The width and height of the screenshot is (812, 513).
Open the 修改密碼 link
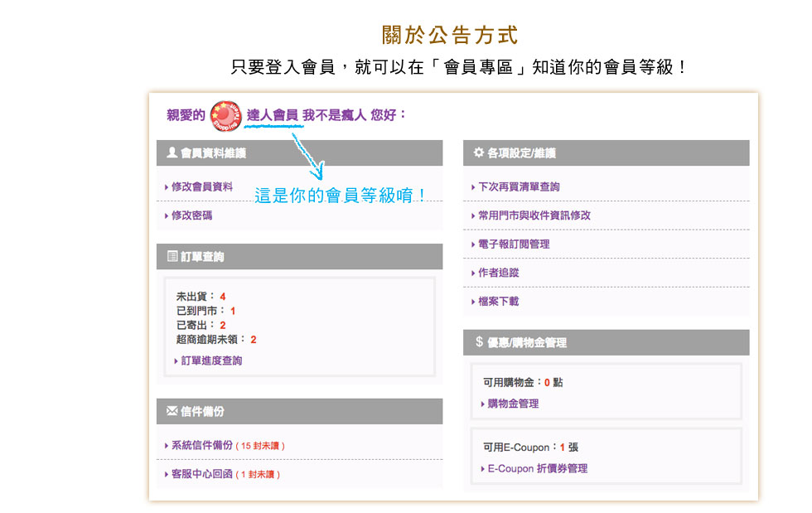(x=191, y=215)
